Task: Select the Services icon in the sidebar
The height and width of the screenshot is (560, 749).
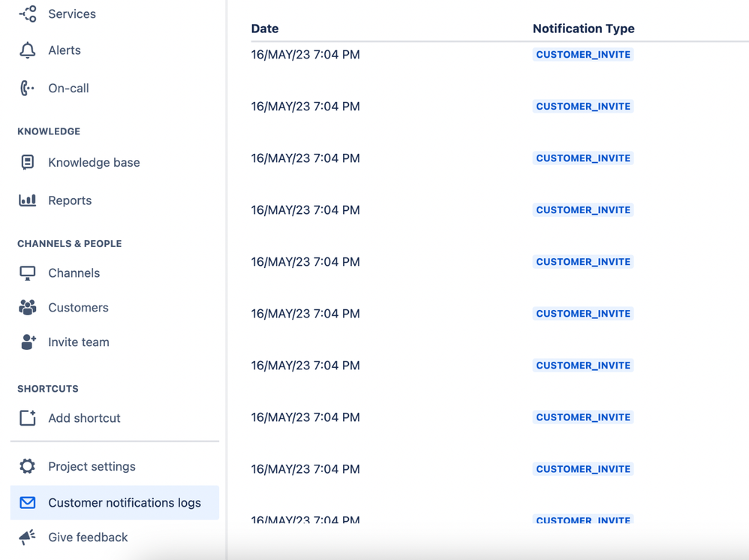Action: pos(27,14)
